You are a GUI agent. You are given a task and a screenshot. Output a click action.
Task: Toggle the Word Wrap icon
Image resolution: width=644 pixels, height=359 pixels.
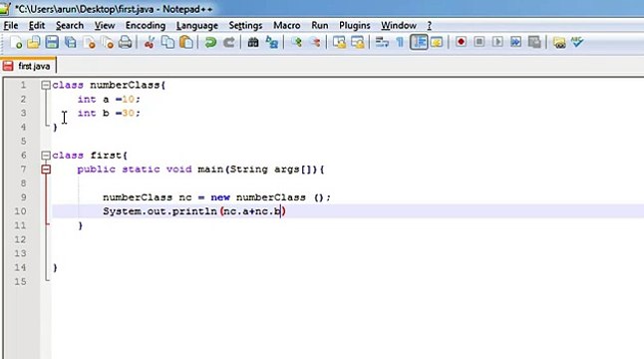tap(382, 42)
